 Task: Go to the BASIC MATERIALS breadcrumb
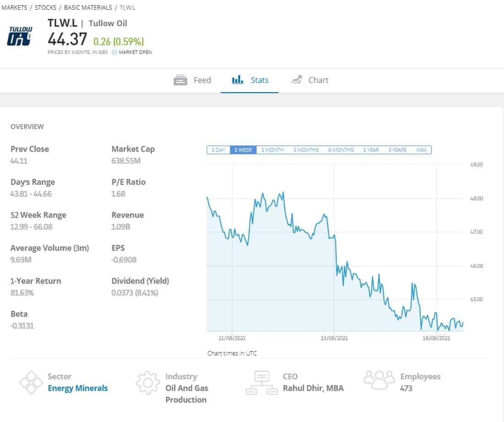tap(88, 7)
